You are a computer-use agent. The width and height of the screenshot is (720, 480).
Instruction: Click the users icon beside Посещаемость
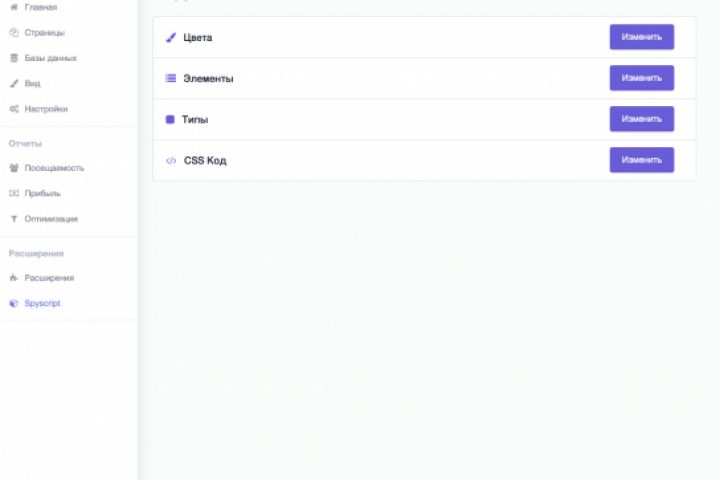(14, 168)
